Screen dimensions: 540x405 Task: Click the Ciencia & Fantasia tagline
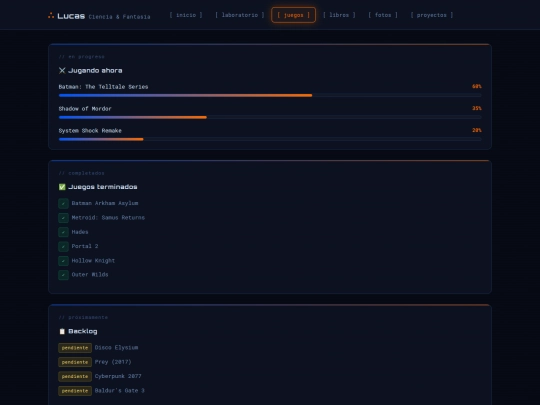pyautogui.click(x=120, y=17)
